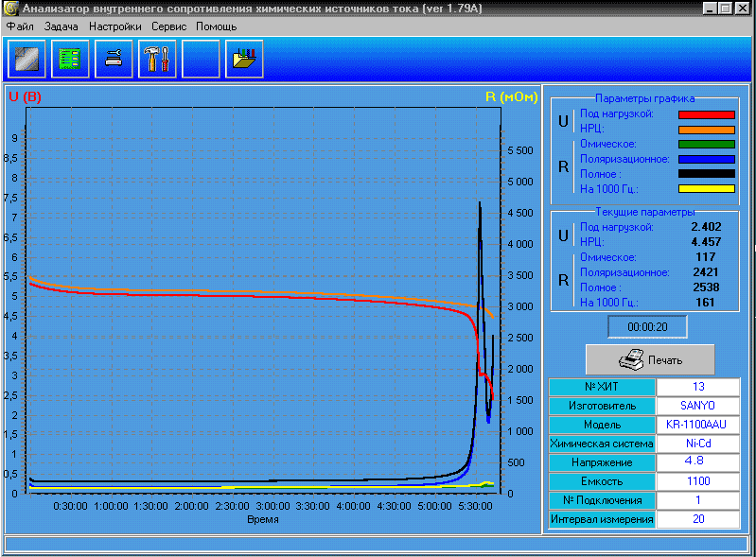Click the Время axis label
The height and width of the screenshot is (557, 756).
(x=263, y=519)
